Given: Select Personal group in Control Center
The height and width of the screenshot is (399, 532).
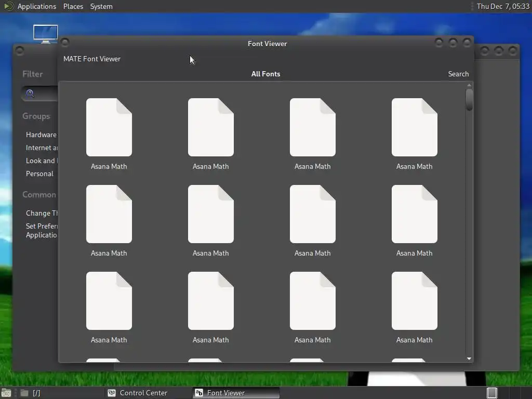Looking at the screenshot, I should [39, 174].
